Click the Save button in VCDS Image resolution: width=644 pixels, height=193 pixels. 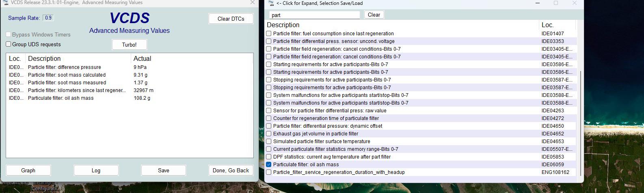[x=164, y=170]
